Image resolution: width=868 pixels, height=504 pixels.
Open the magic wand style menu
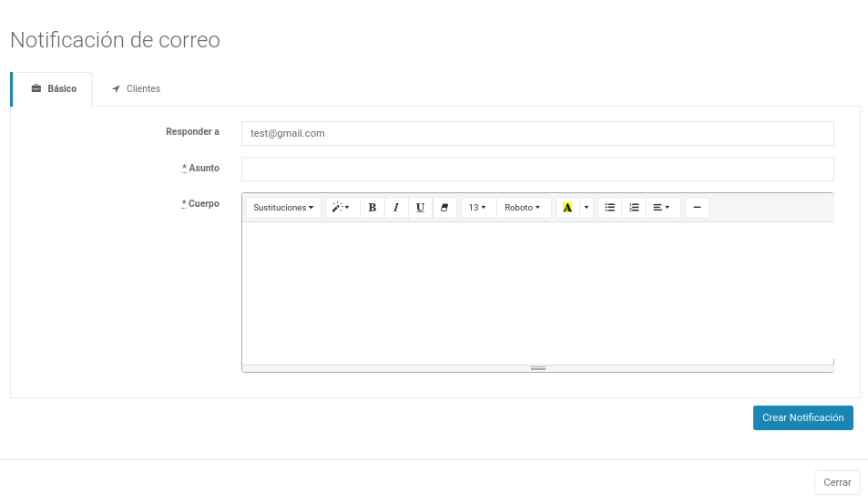pos(341,208)
